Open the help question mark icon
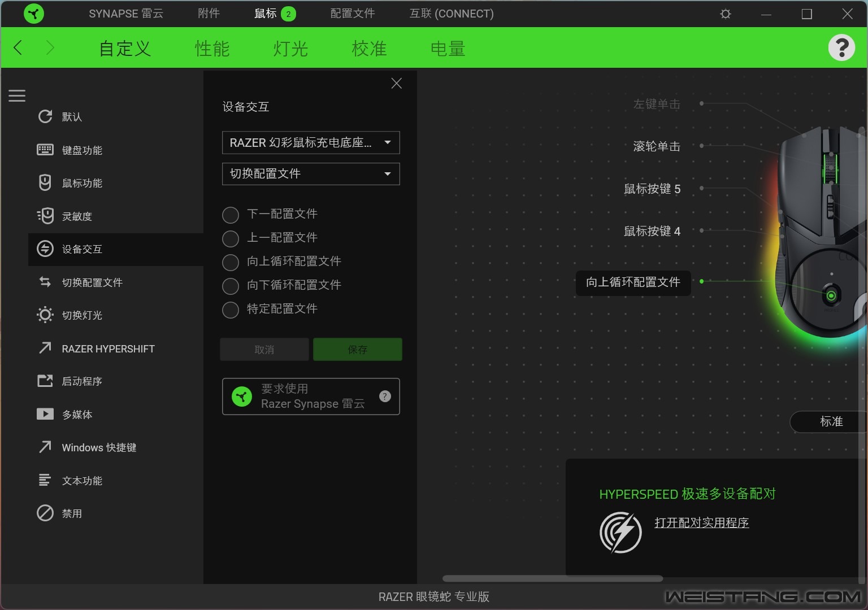Viewport: 868px width, 610px height. click(x=841, y=47)
